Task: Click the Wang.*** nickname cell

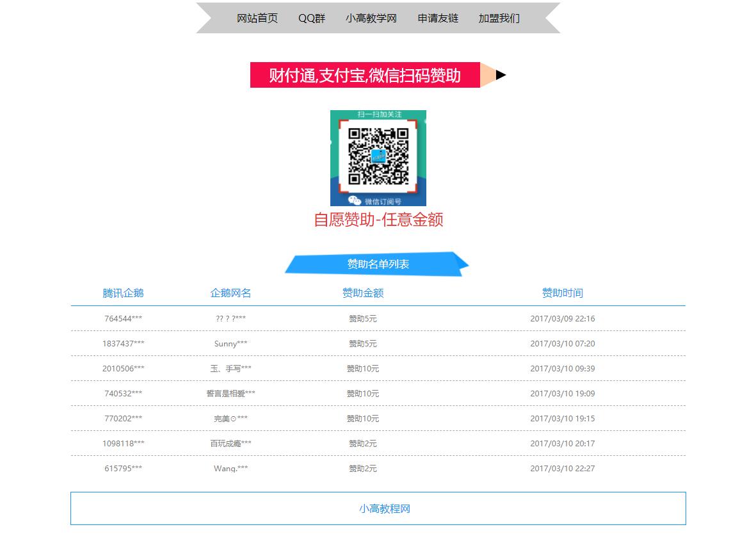Action: point(230,469)
